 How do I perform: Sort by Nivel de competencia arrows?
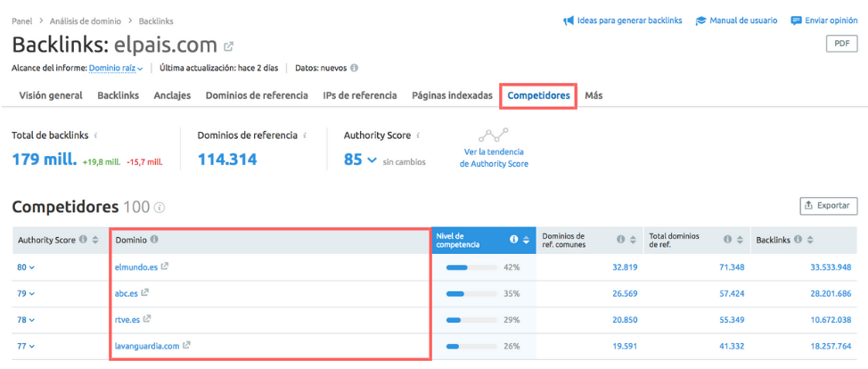tap(526, 240)
